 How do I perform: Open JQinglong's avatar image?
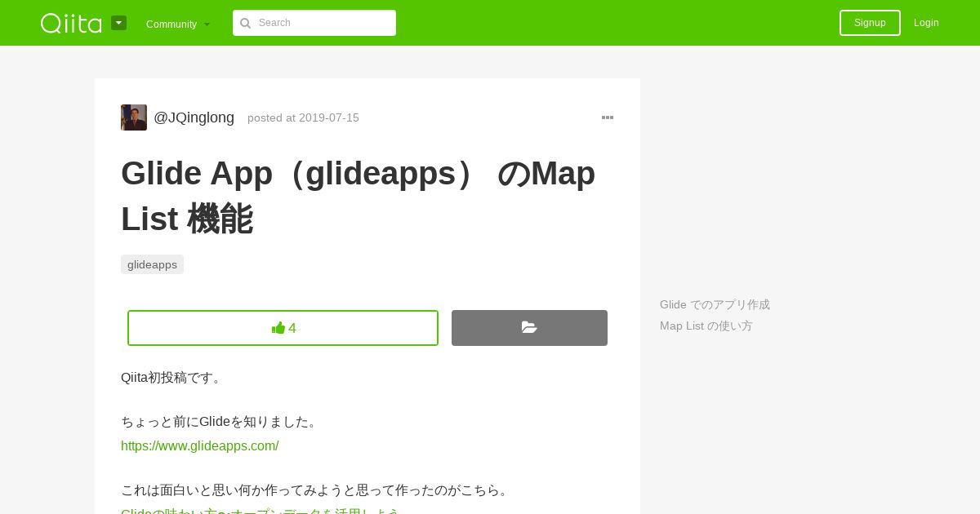tap(134, 117)
